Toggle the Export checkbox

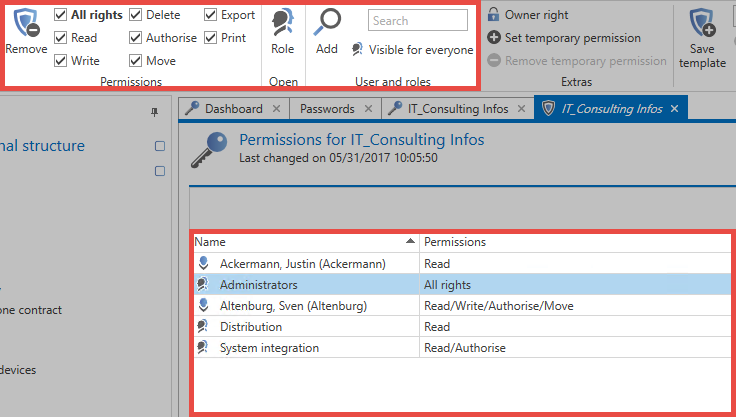tap(210, 15)
